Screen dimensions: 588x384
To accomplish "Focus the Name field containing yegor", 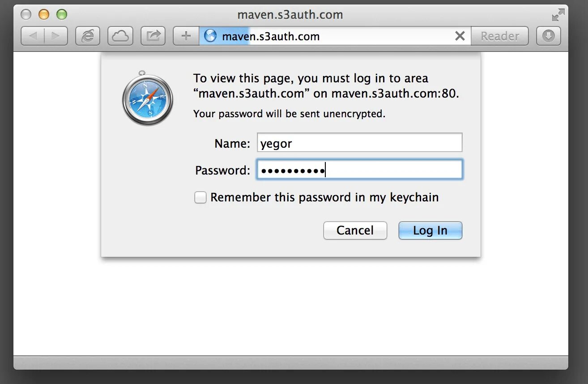I will point(359,143).
